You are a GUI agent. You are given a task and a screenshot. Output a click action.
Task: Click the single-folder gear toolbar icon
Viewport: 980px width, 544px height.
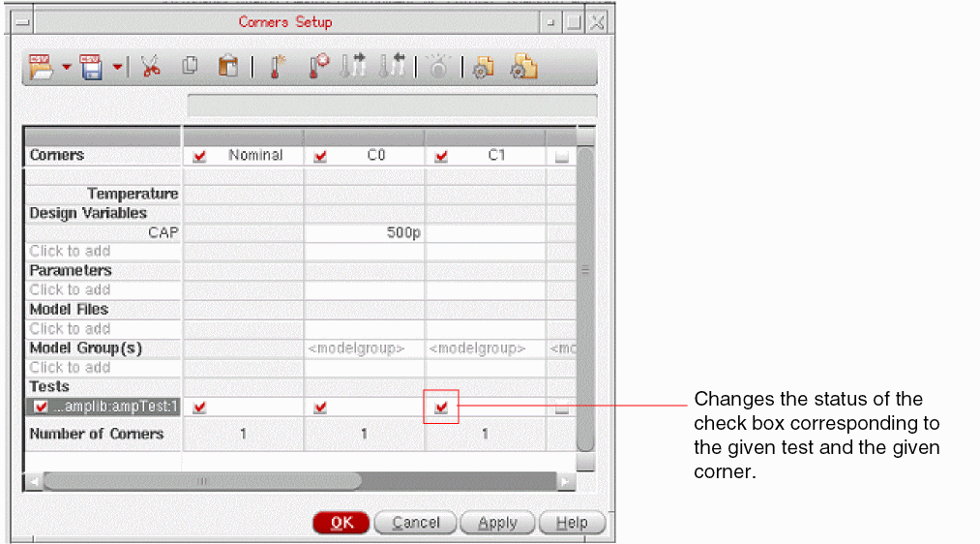coord(483,67)
